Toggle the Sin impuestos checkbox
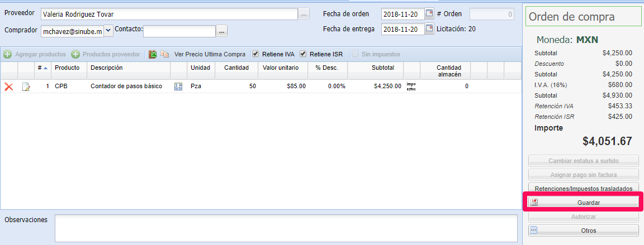 [355, 54]
